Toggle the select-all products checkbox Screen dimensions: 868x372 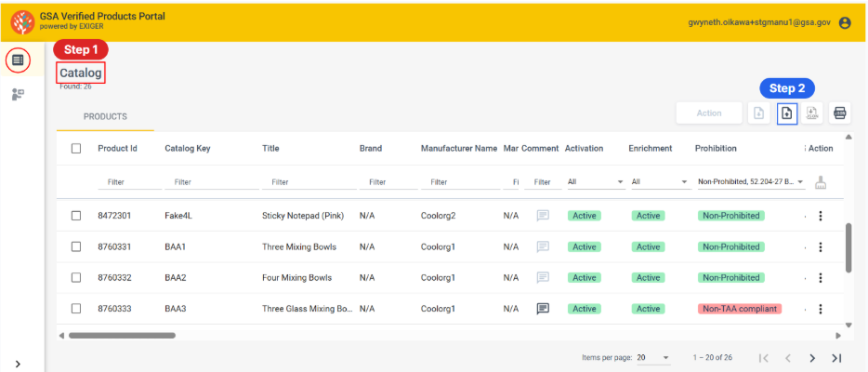coord(76,149)
